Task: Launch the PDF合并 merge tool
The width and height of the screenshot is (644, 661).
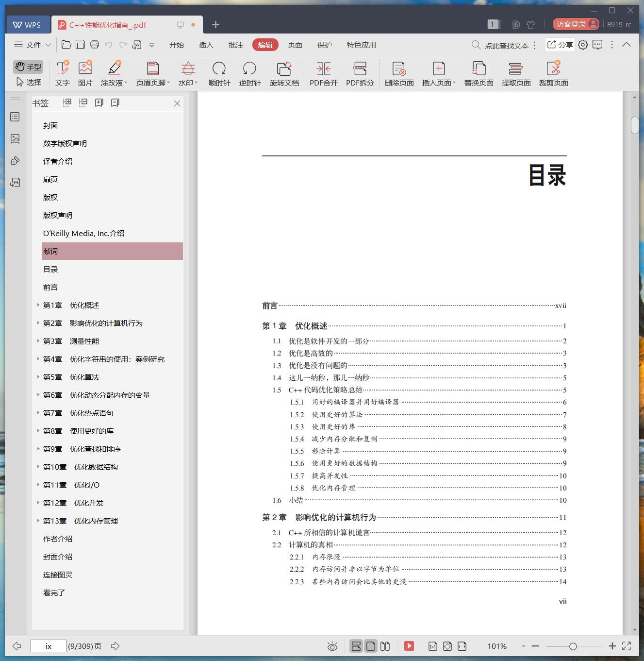Action: [x=324, y=74]
